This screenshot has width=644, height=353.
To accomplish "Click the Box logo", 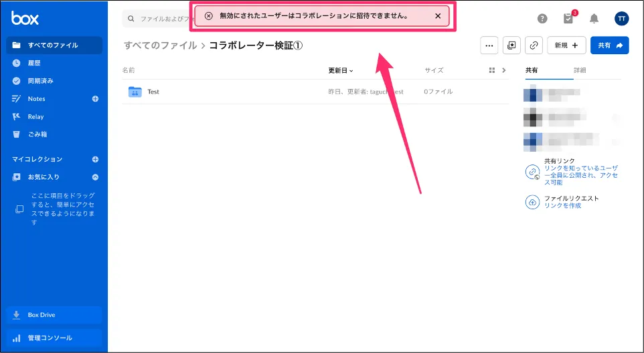I will 25,18.
